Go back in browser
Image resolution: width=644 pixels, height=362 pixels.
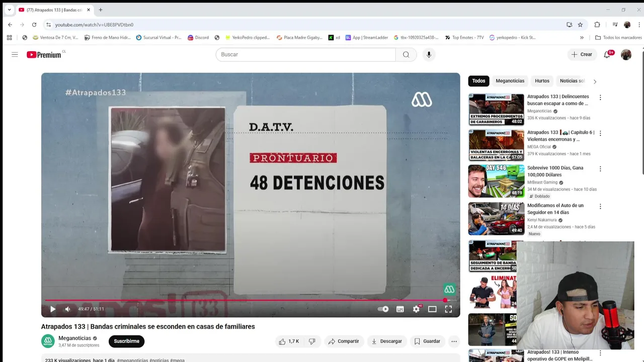pyautogui.click(x=10, y=25)
